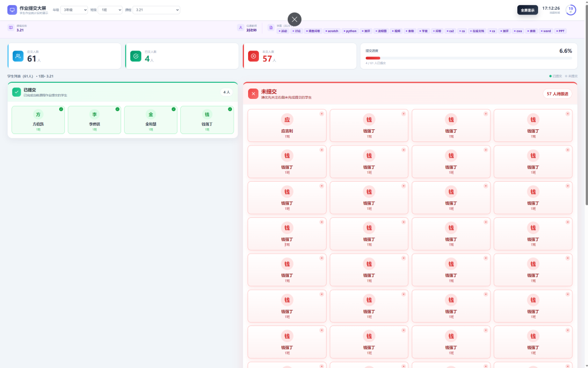Screen dimensions: 588x368
Task: Click the green check badge on 方柏陈's card
Action: click(61, 109)
